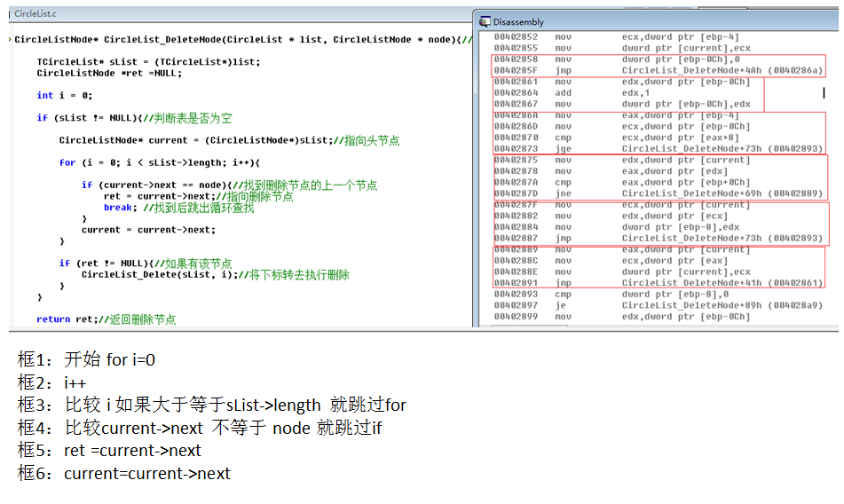Select the je row at address 00402897

(x=659, y=305)
